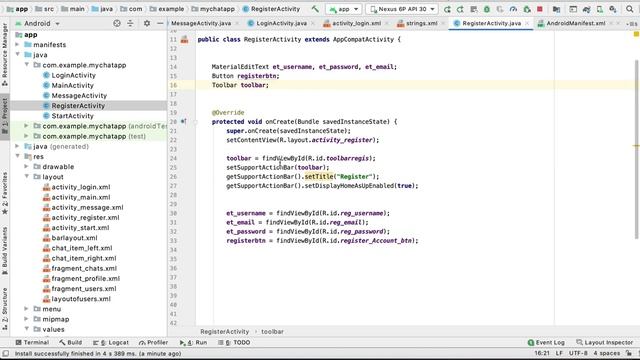
Task: Stop the running app with red square
Action: point(540,9)
